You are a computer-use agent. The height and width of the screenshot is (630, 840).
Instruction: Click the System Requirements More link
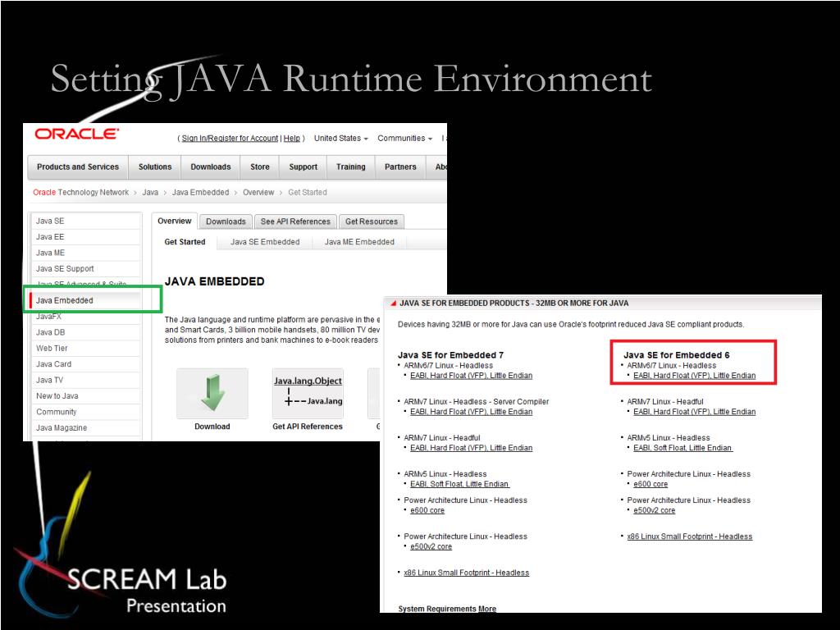click(487, 609)
